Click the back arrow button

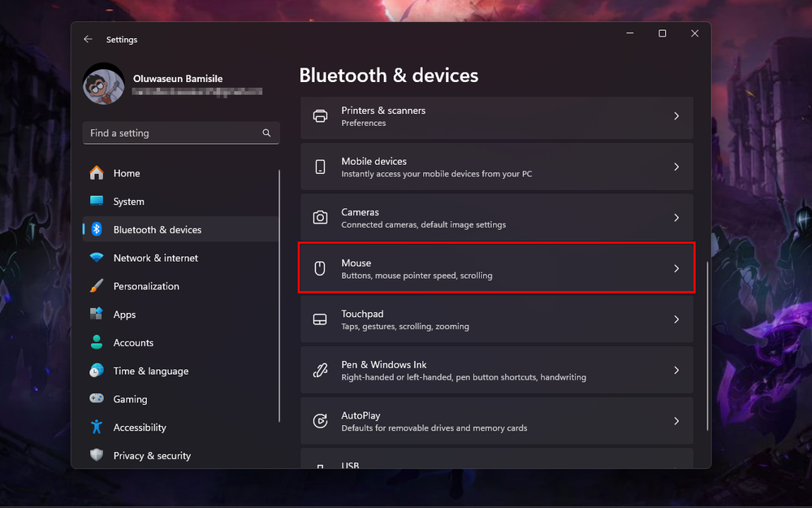(88, 39)
